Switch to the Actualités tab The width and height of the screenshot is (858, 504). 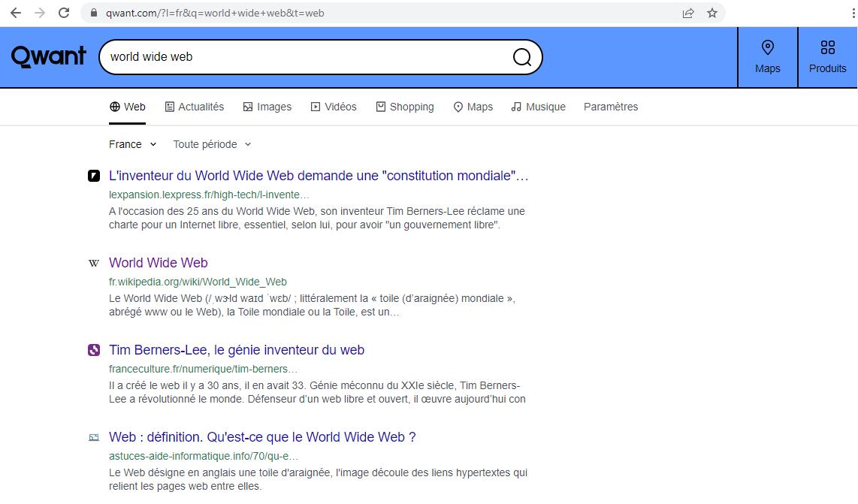coord(195,107)
